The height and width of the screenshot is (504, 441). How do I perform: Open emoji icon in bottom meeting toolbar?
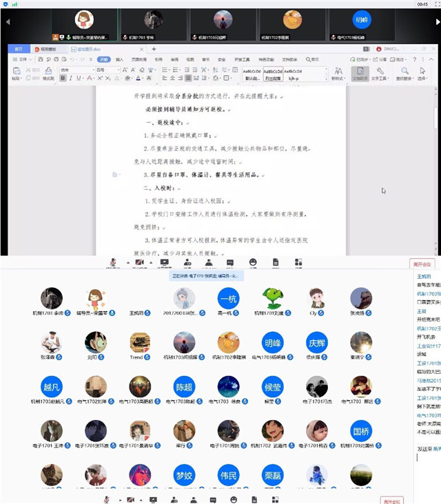pos(234,500)
